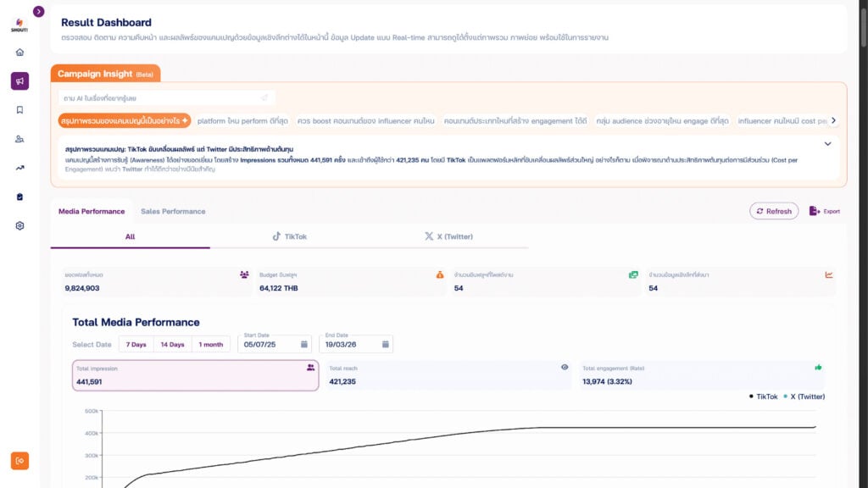Select the engagement content-type suggestion chip
868x488 pixels.
(515, 120)
